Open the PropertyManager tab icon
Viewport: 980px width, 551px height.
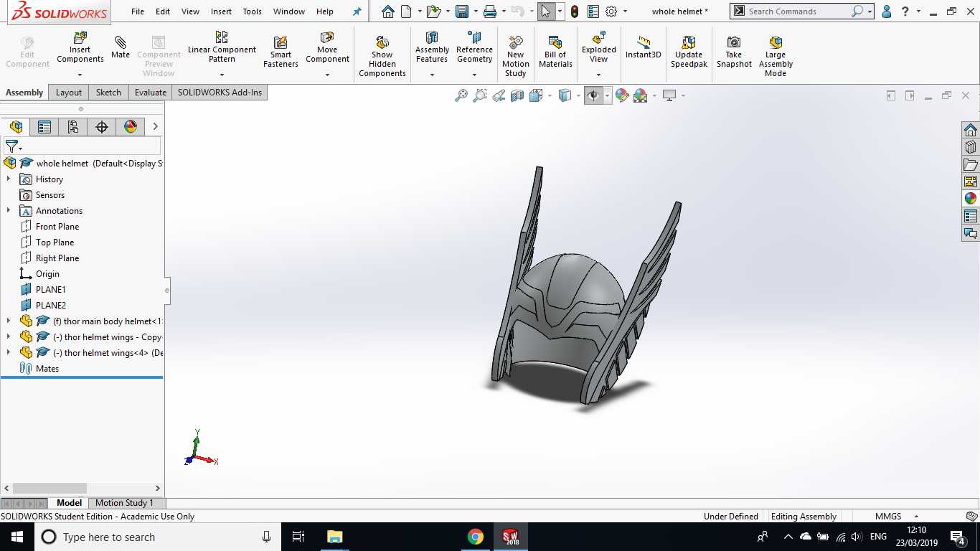coord(44,127)
